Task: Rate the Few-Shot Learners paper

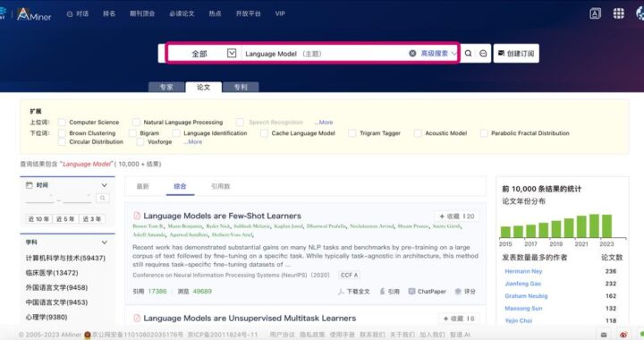Action: pyautogui.click(x=465, y=291)
